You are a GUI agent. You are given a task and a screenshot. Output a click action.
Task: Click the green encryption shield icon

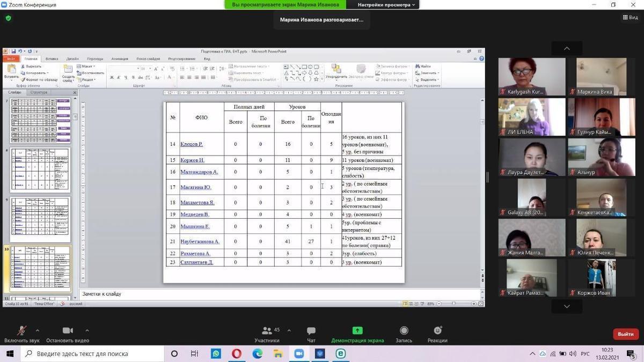pos(8,18)
